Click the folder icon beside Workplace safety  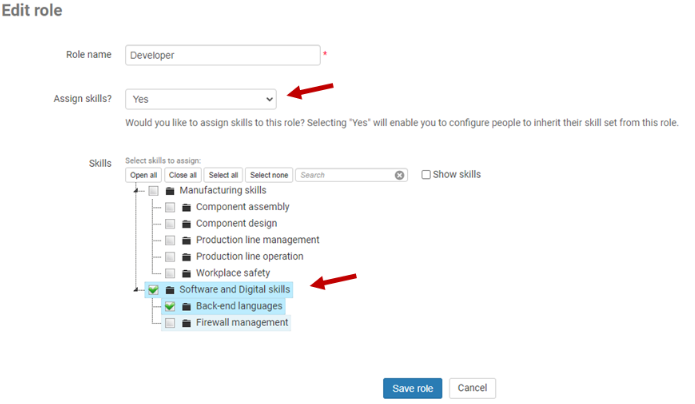(186, 273)
